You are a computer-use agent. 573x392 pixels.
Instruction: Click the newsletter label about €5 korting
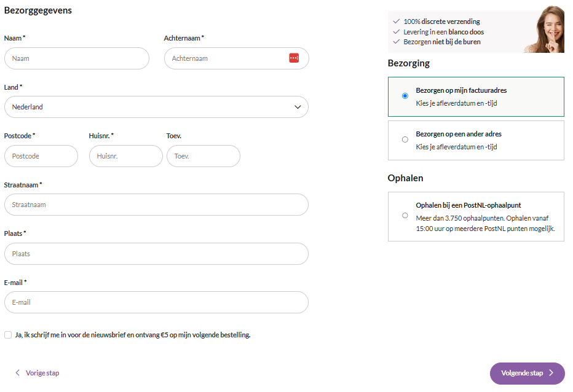(x=133, y=335)
